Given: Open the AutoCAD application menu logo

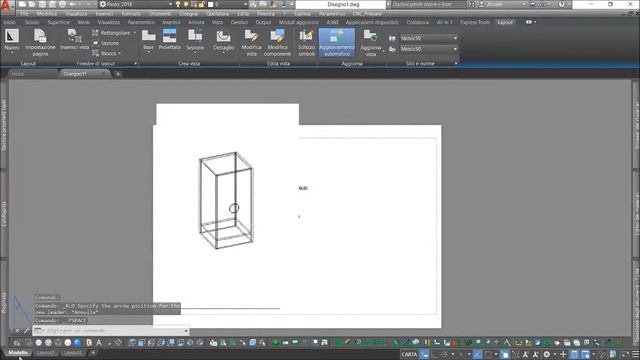Looking at the screenshot, I should pos(6,5).
